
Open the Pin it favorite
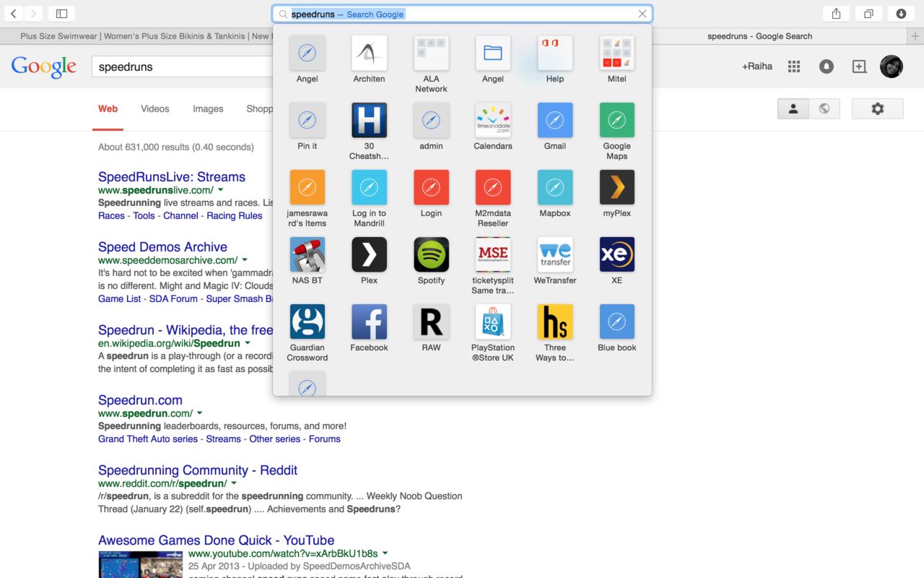[307, 120]
